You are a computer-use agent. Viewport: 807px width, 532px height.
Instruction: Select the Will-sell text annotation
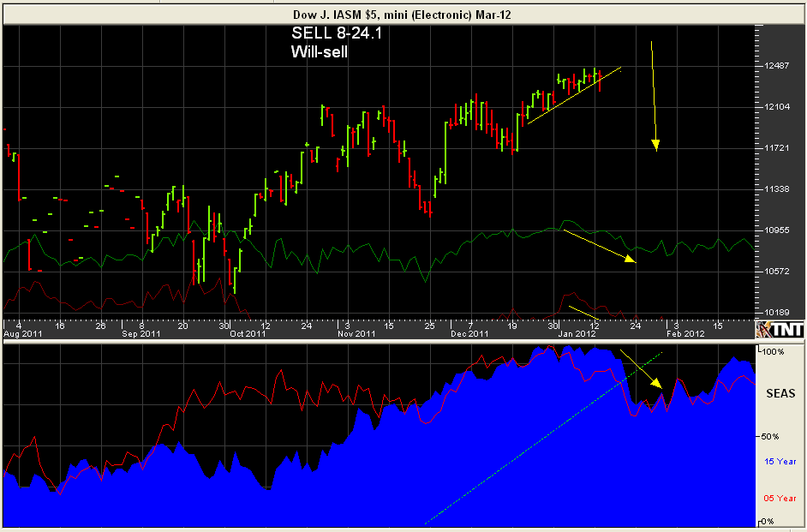(x=319, y=51)
